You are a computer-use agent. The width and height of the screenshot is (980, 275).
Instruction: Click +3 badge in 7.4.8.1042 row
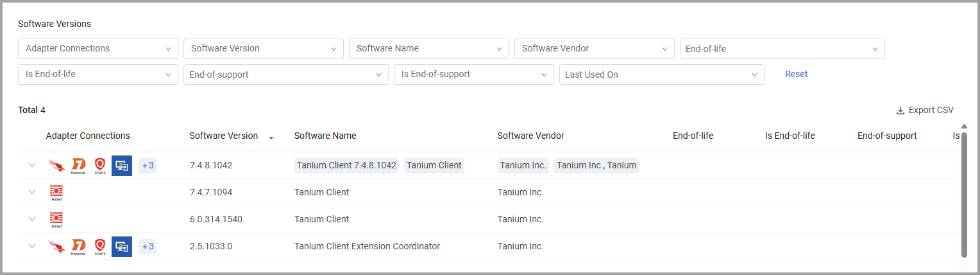[148, 165]
